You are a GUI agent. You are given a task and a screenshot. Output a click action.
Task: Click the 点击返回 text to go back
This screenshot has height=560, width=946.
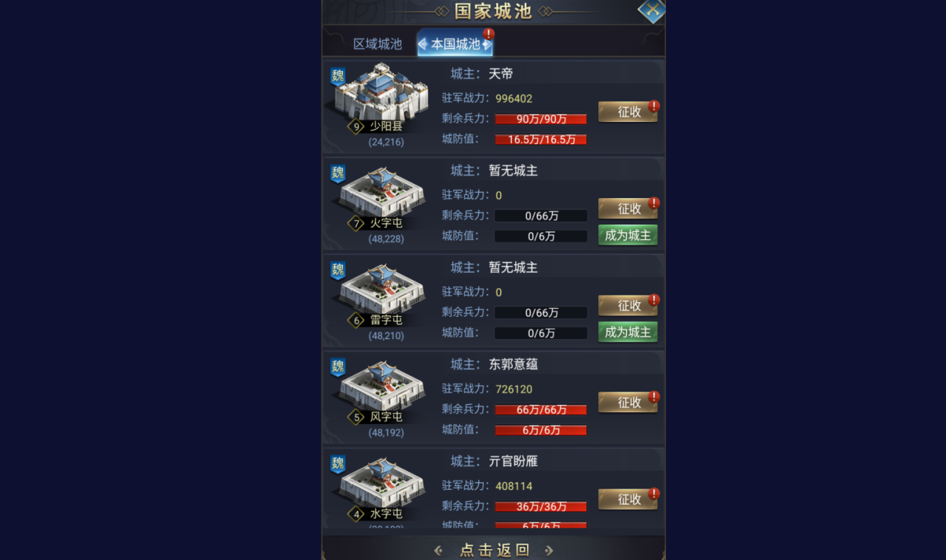494,550
